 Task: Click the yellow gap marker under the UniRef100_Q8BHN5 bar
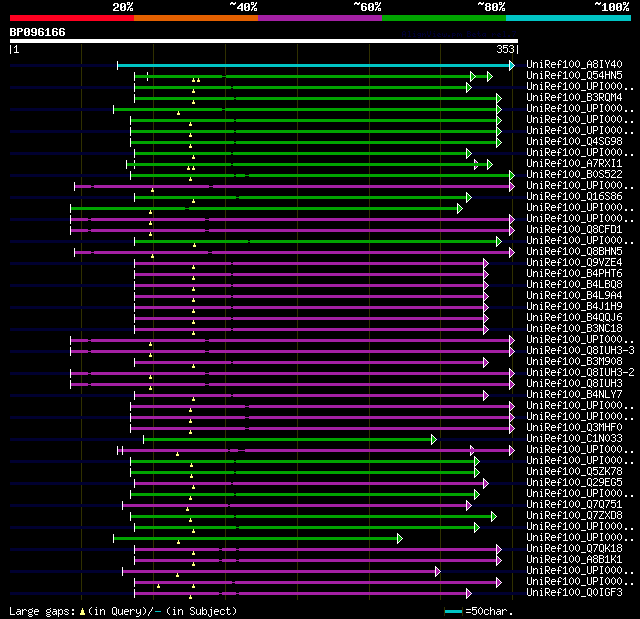152,256
